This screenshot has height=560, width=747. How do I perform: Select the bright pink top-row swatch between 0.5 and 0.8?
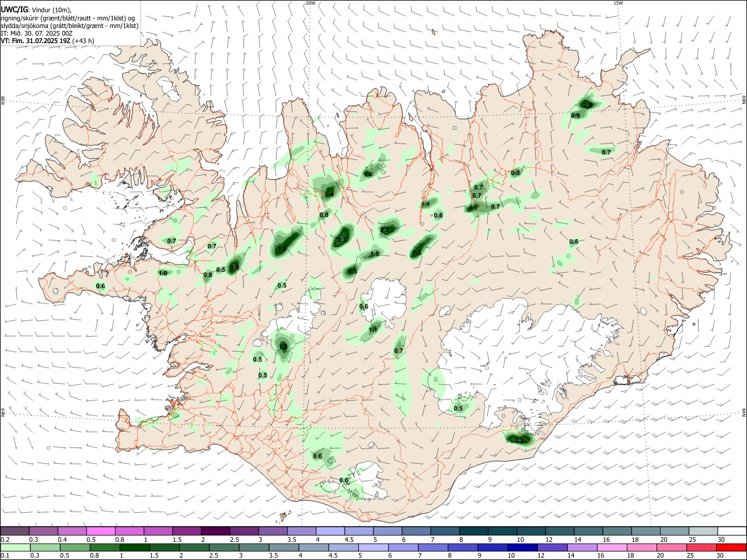point(100,531)
